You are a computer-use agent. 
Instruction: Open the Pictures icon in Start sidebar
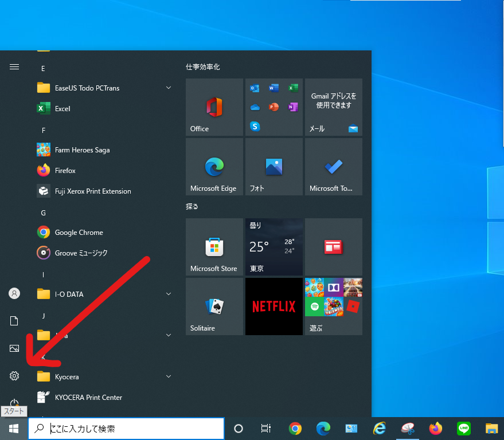point(14,348)
